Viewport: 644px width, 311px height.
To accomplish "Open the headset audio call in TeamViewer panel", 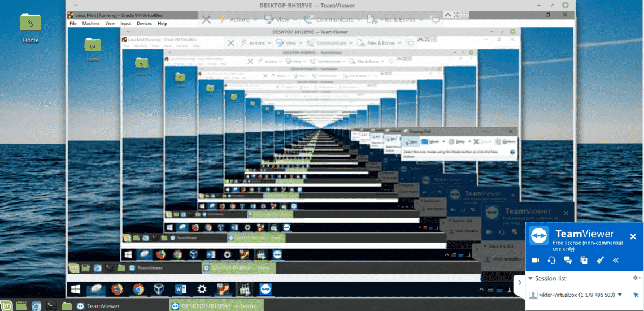I will click(x=552, y=260).
